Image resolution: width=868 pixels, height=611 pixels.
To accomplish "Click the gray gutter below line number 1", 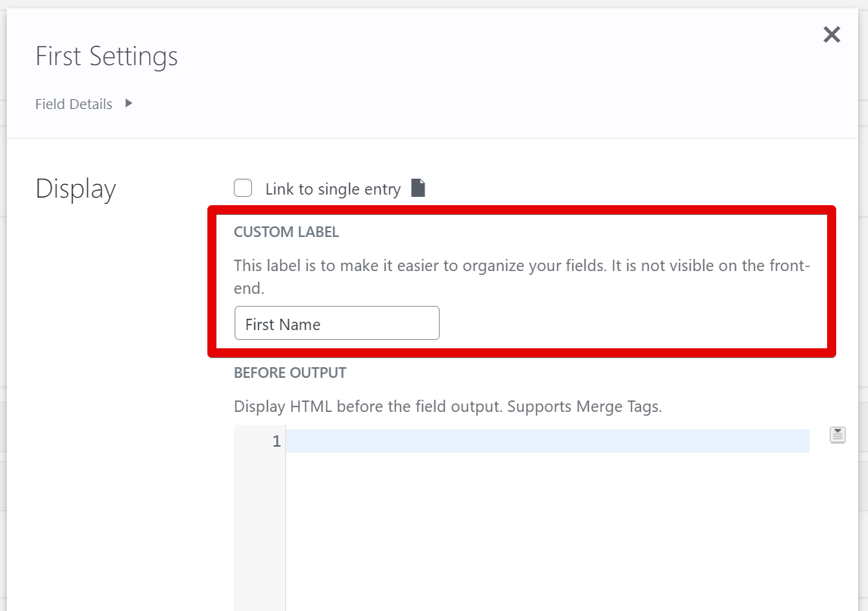I will pyautogui.click(x=260, y=530).
